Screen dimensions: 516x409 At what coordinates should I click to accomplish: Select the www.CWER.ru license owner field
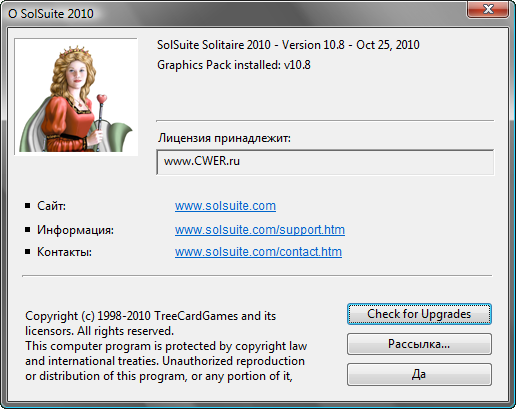point(325,162)
